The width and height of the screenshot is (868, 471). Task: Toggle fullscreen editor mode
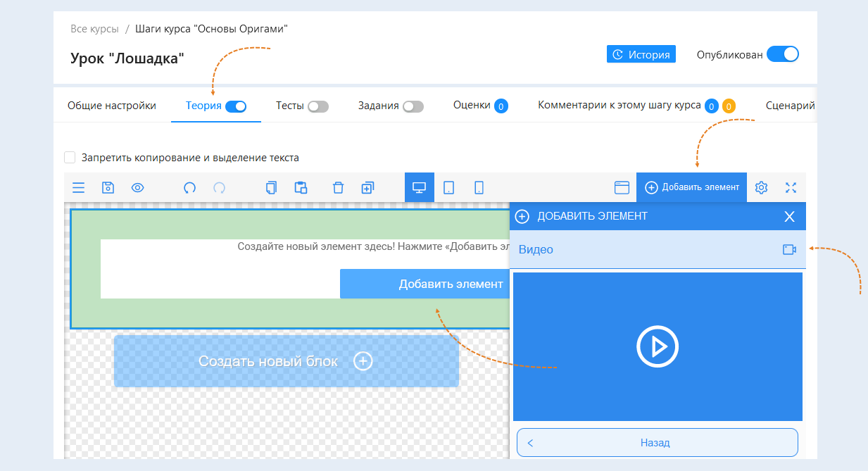coord(791,187)
